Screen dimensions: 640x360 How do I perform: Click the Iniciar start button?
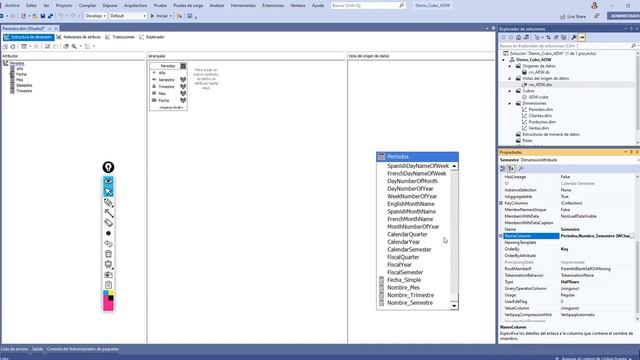coord(159,16)
